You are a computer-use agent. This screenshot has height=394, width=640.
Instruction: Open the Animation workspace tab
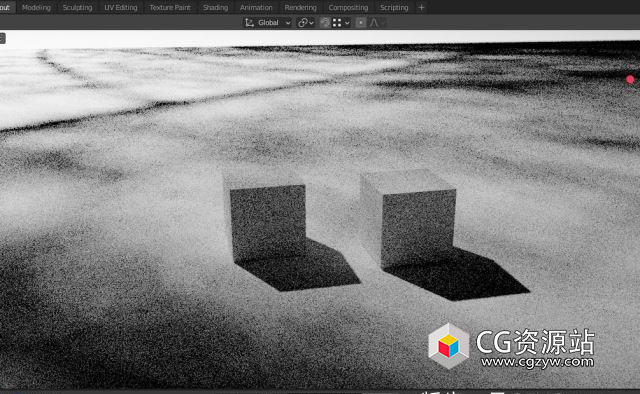(256, 7)
